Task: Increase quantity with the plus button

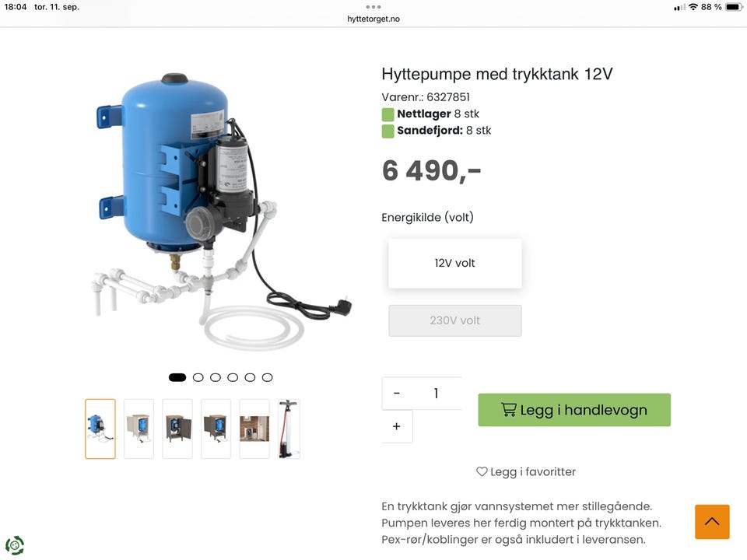Action: [x=396, y=426]
